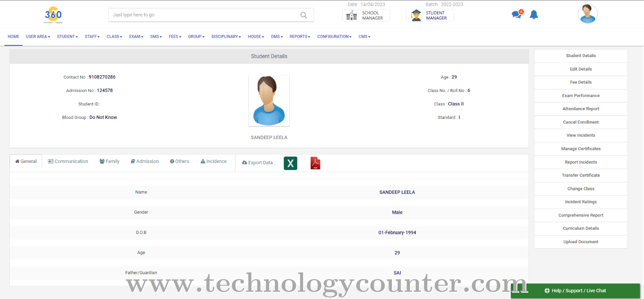Viewport: 644px width, 299px height.
Task: Open Attendance Report
Action: tap(581, 109)
